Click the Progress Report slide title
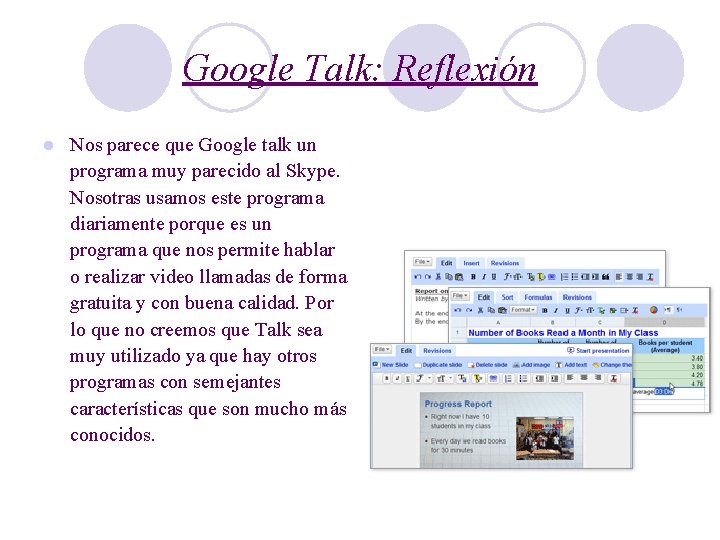 [x=458, y=404]
